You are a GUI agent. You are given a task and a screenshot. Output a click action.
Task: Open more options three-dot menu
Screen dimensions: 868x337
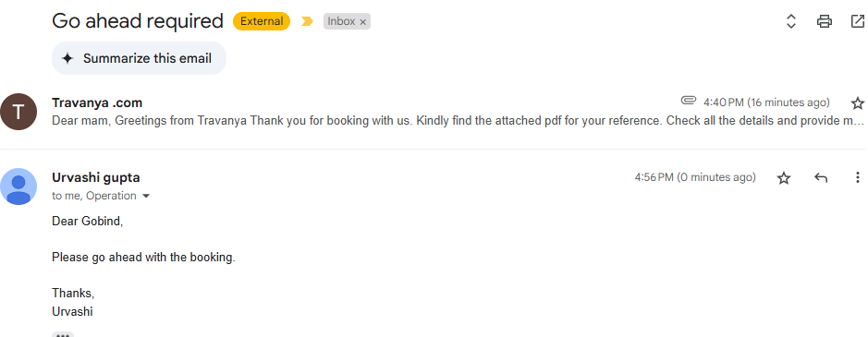pyautogui.click(x=857, y=177)
